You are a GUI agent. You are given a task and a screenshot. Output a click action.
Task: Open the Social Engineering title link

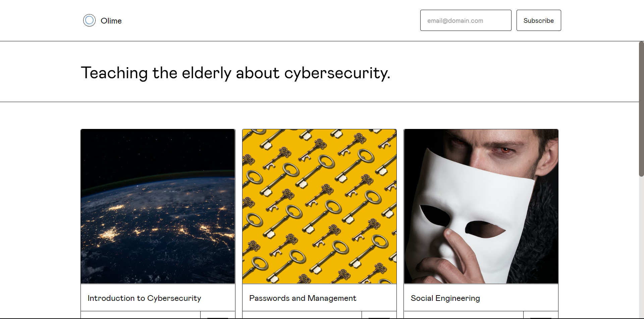click(445, 298)
